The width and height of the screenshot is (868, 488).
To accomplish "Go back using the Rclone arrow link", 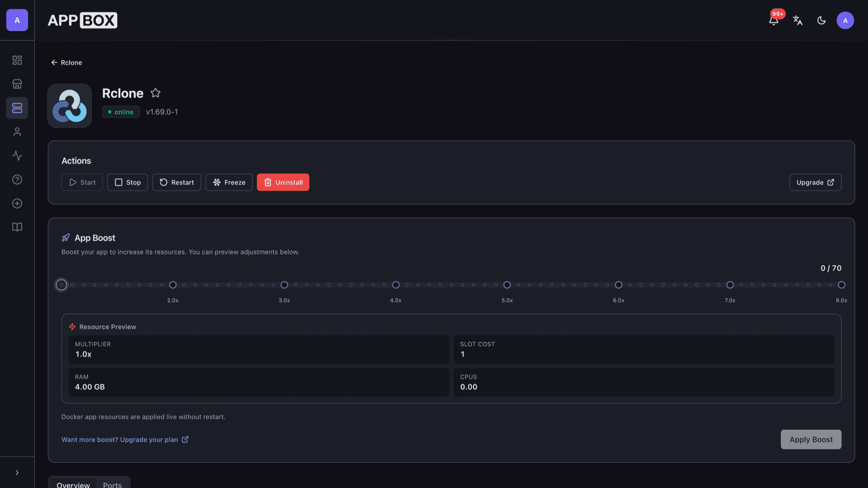I will [x=66, y=62].
